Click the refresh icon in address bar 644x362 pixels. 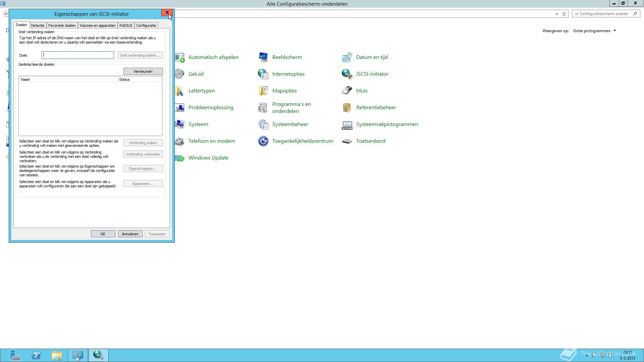click(564, 14)
